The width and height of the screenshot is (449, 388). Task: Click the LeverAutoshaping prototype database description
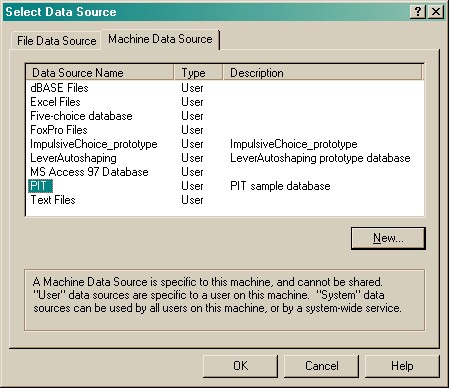pyautogui.click(x=320, y=158)
